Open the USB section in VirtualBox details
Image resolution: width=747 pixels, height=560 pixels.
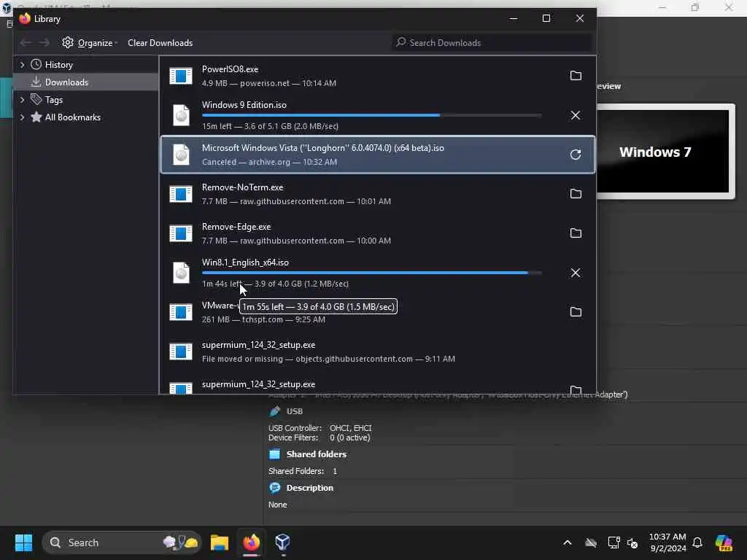click(x=294, y=411)
